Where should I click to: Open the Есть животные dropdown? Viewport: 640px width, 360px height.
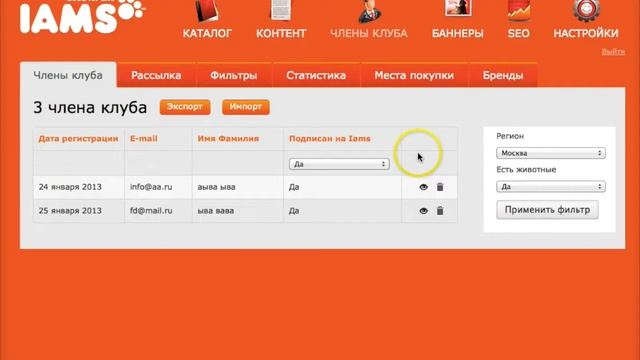coord(551,187)
